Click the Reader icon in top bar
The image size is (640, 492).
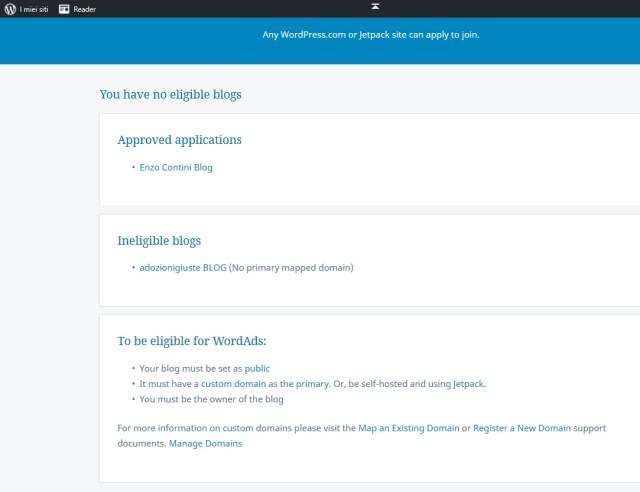(64, 9)
